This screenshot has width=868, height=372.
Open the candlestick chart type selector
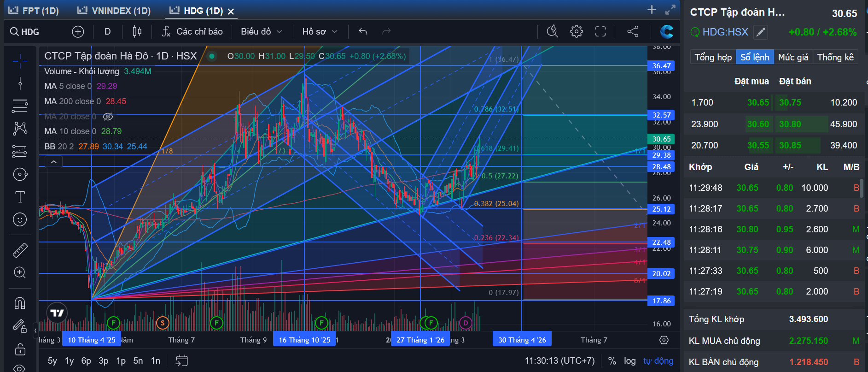(x=137, y=31)
